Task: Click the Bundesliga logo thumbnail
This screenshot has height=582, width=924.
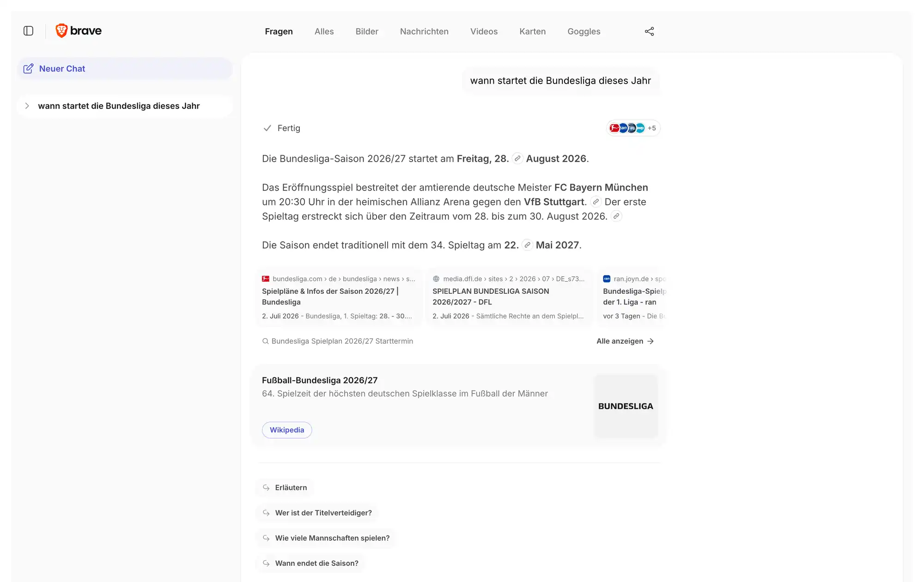Action: 626,406
